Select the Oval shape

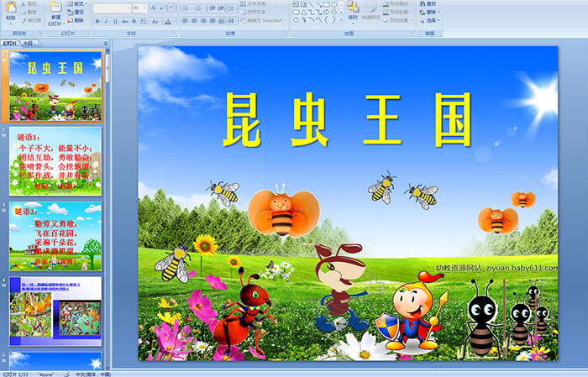click(334, 4)
